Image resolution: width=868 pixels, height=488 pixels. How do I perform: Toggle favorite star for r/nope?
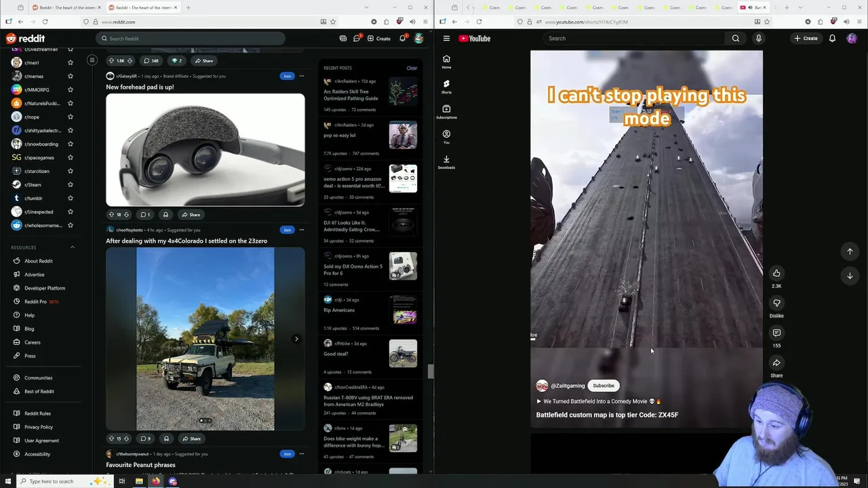coord(70,117)
